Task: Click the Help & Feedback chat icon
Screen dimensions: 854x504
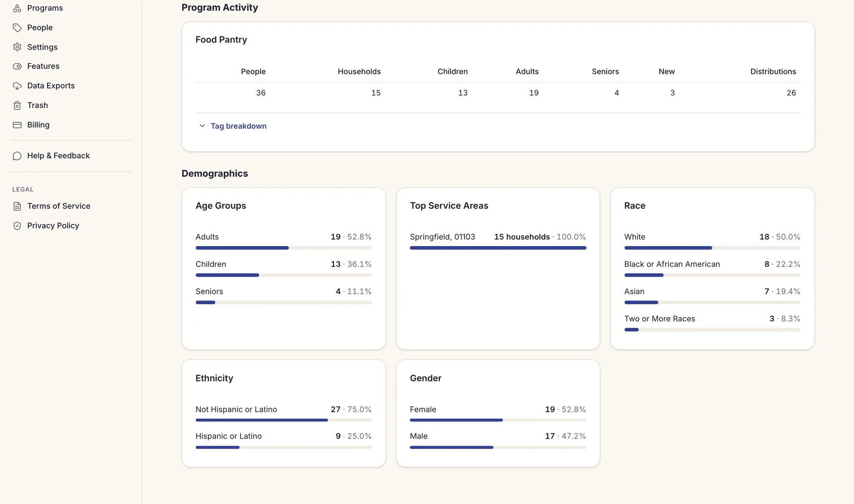Action: [17, 156]
